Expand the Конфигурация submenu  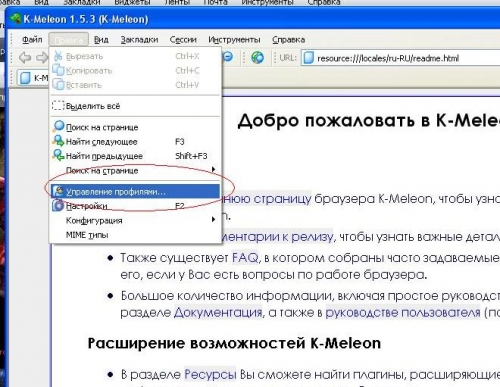click(135, 220)
